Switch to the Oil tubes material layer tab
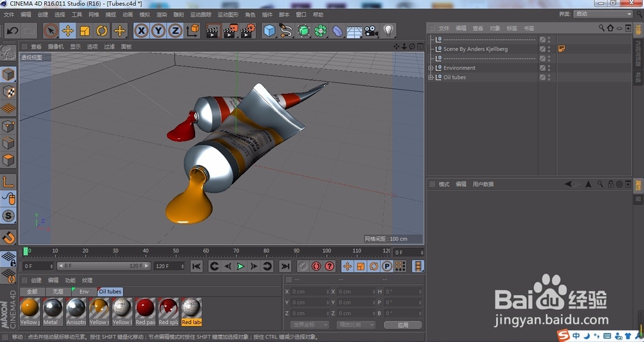This screenshot has width=644, height=342. pyautogui.click(x=110, y=292)
